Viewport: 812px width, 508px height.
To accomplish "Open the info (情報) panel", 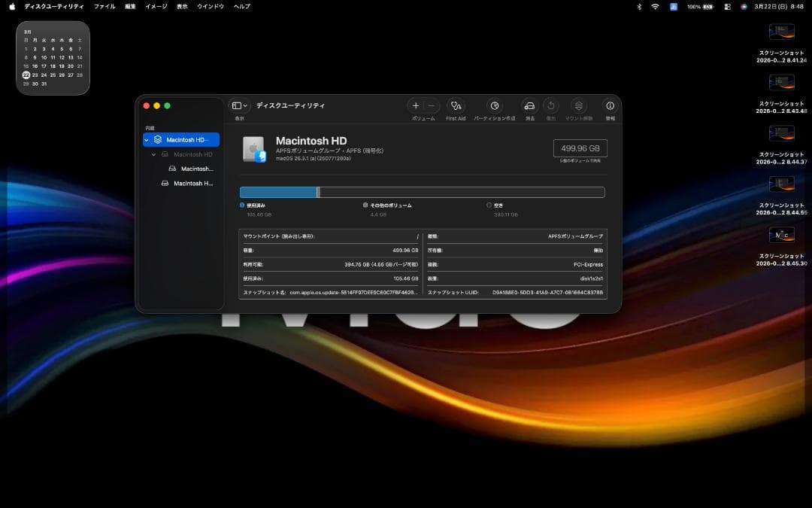I will [610, 106].
